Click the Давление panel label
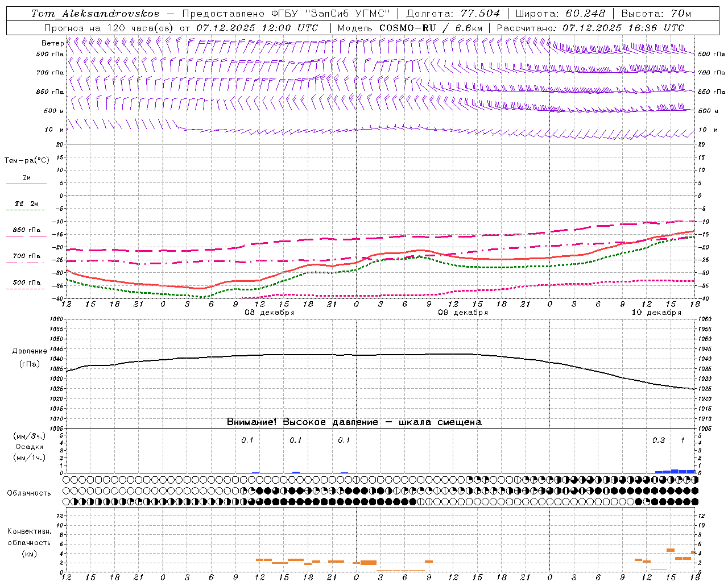The image size is (728, 582). [x=29, y=351]
